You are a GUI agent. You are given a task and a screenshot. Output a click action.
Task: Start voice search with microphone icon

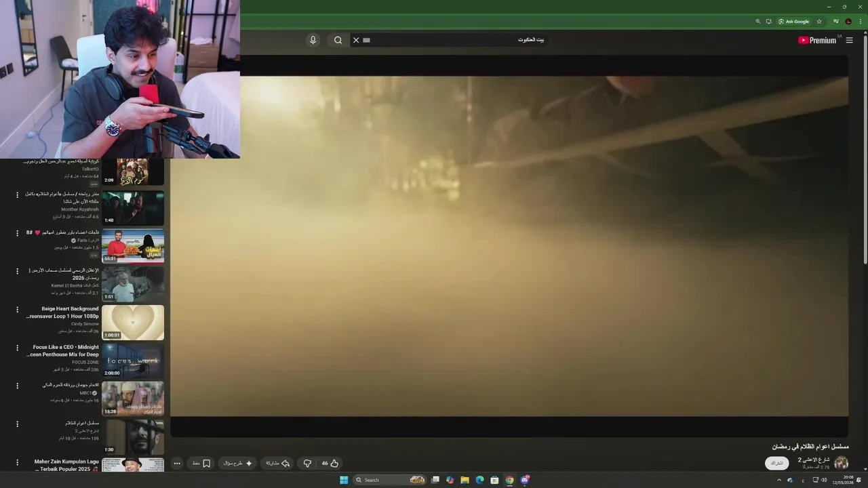tap(313, 40)
